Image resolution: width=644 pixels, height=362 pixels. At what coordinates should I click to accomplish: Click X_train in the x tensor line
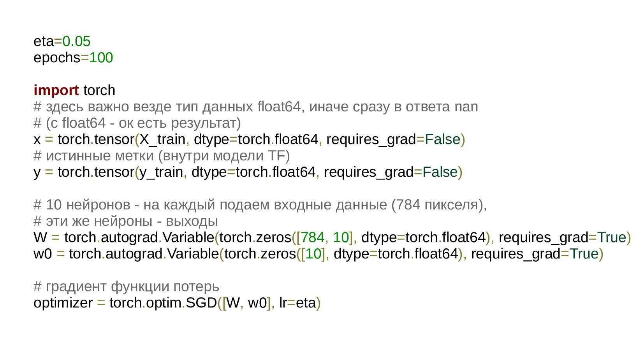coord(162,139)
